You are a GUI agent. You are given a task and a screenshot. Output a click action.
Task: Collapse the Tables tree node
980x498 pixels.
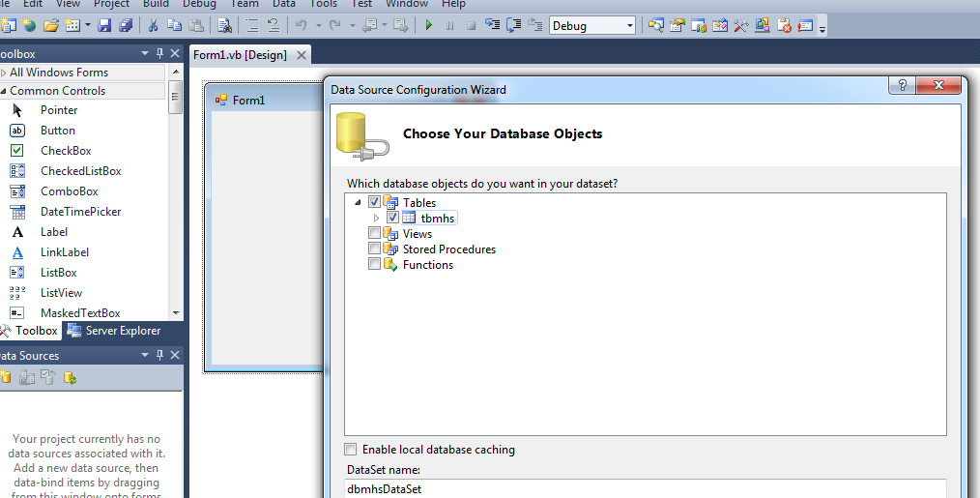[358, 202]
